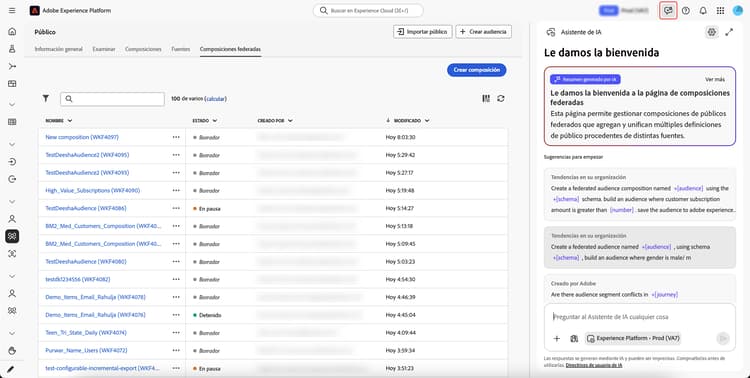The image size is (750, 378).
Task: Go to Home in left sidebar
Action: (12, 32)
